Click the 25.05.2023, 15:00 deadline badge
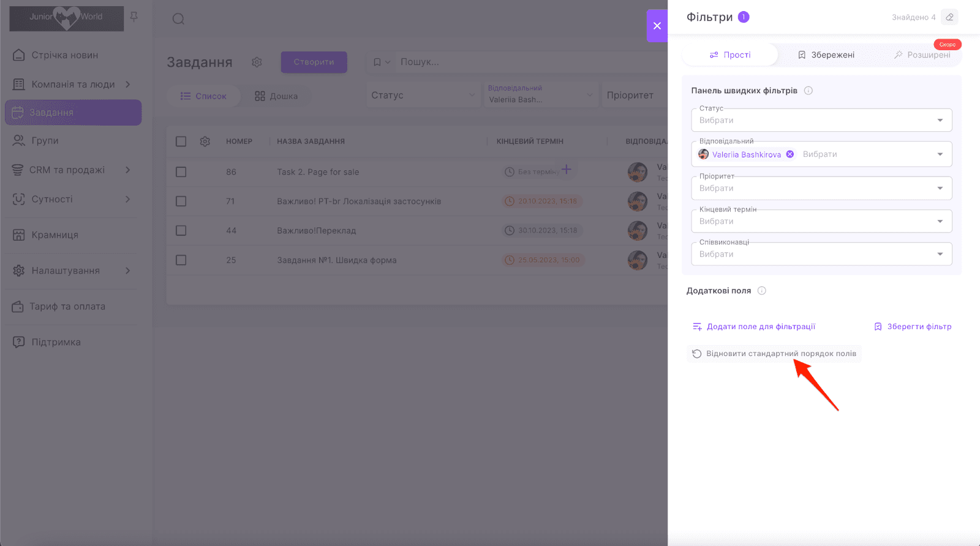980x546 pixels. 543,260
